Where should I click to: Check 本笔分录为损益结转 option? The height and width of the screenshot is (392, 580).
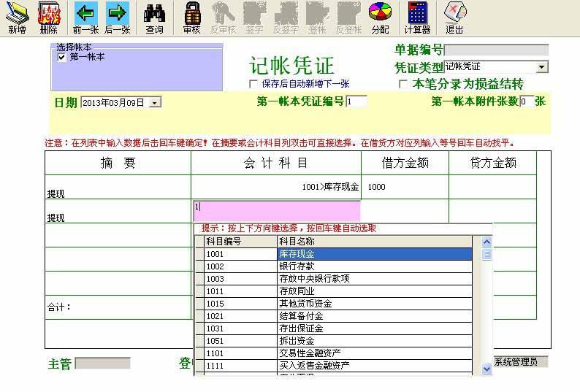(x=403, y=84)
